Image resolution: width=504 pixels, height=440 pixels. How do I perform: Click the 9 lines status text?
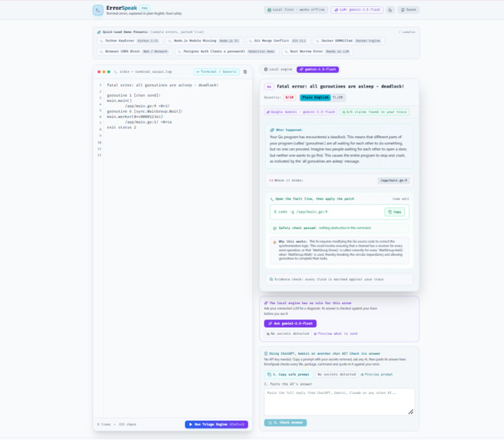(x=104, y=425)
